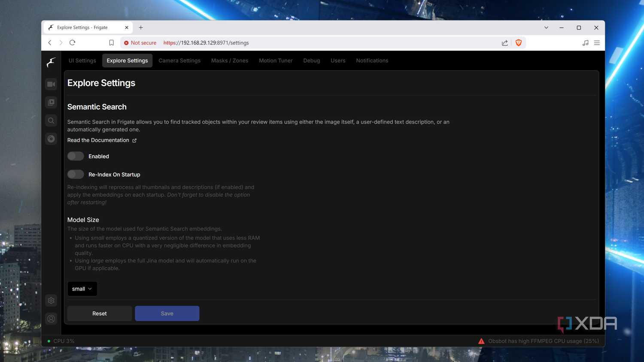This screenshot has width=644, height=362.
Task: Click the CPU 3% status text
Action: [x=64, y=341]
